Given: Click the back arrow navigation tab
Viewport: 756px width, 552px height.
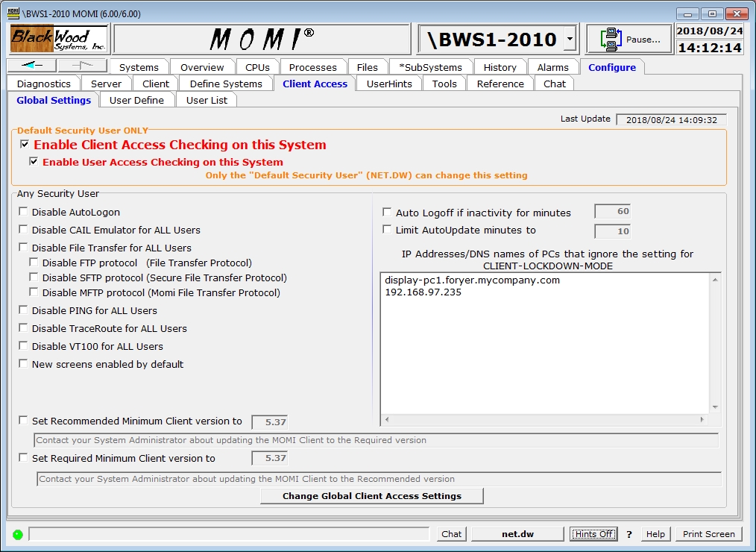Looking at the screenshot, I should [32, 66].
